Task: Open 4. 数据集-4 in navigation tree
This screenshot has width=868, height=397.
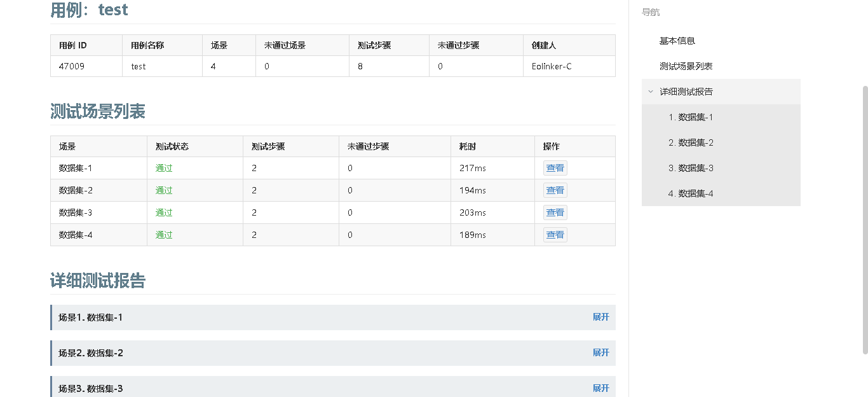Action: point(690,193)
